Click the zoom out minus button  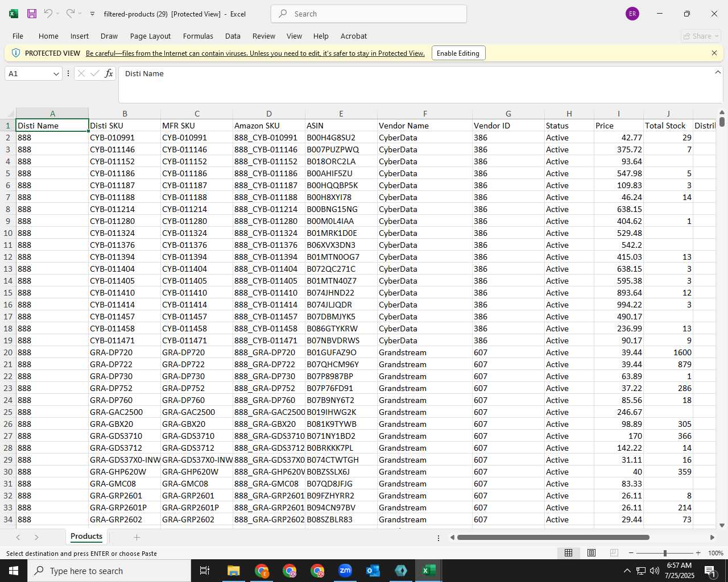point(631,553)
